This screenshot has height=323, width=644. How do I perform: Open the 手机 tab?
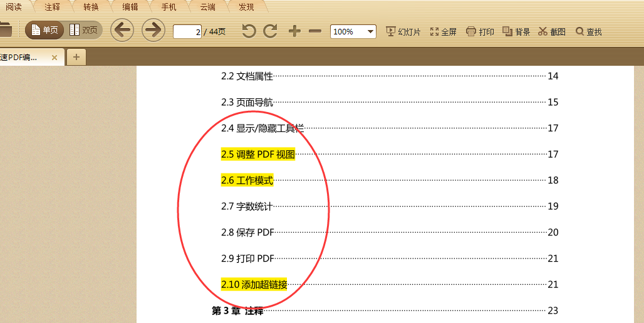(x=169, y=7)
